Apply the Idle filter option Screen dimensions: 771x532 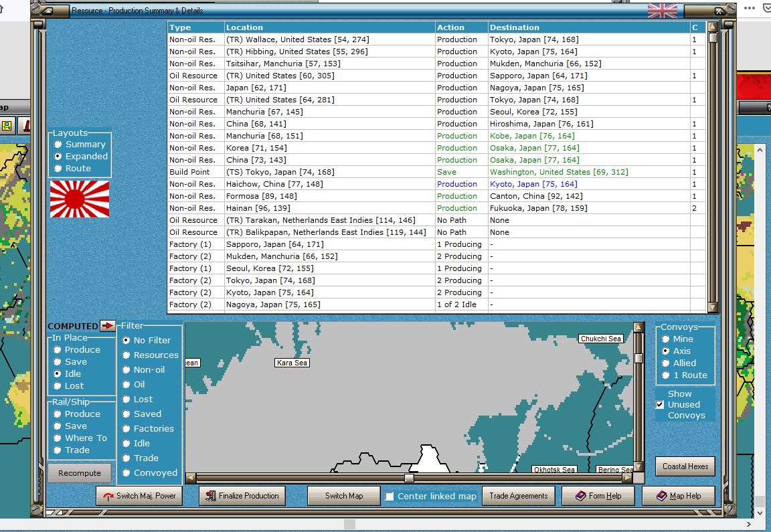[126, 444]
